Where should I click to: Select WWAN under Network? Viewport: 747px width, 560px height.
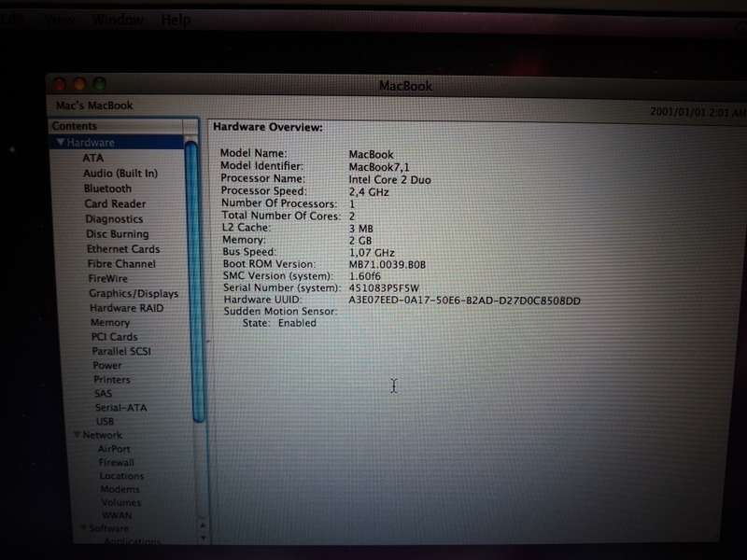click(118, 515)
